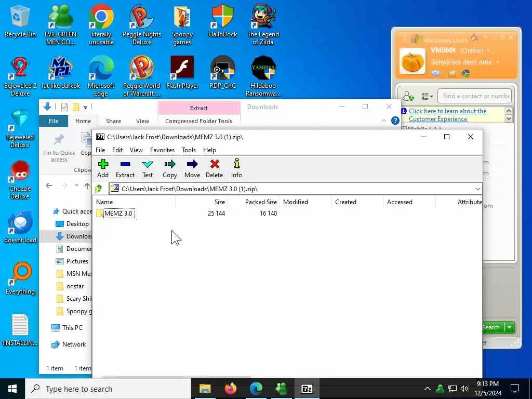This screenshot has width=532, height=399.
Task: Select 'fat like darkok' desktop shortcut
Action: [x=61, y=73]
